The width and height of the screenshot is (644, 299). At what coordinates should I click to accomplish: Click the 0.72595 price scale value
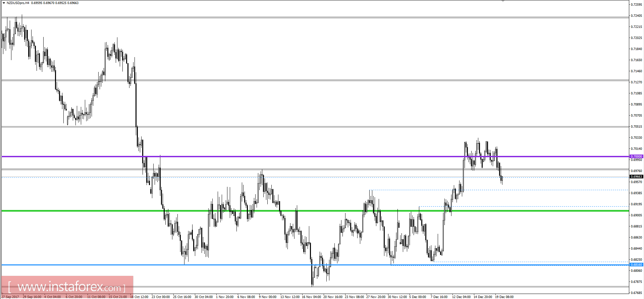point(636,4)
